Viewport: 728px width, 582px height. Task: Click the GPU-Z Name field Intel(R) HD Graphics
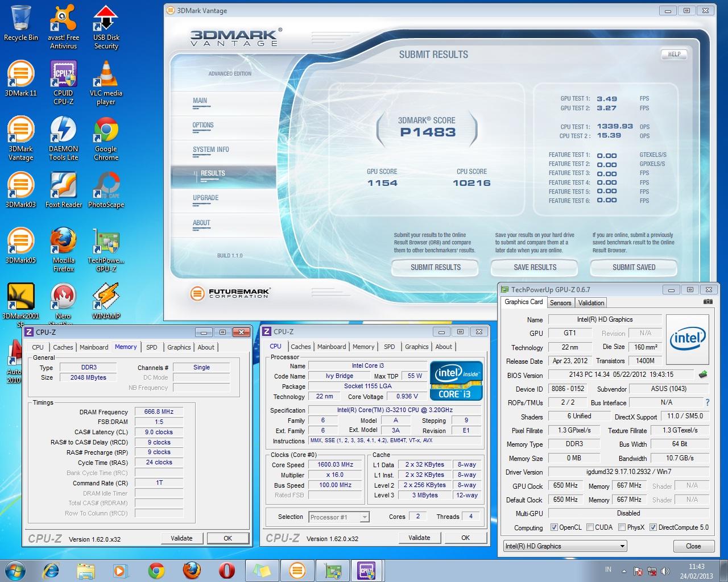(605, 319)
